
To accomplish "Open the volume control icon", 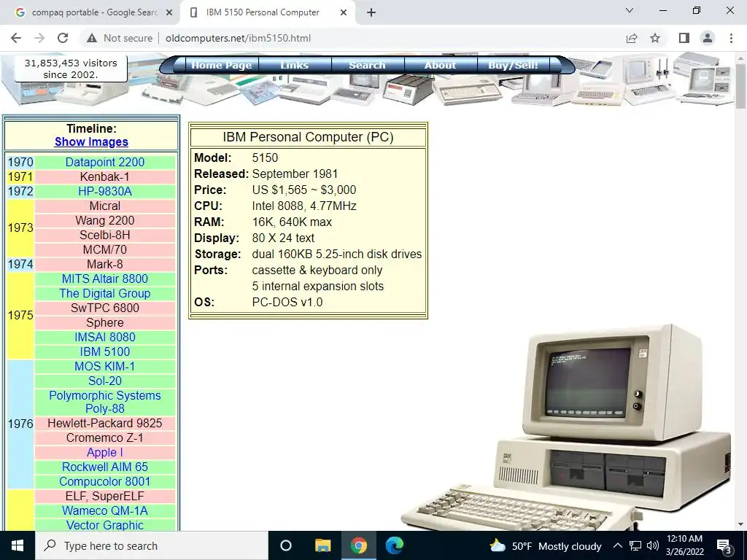I will pos(653,545).
